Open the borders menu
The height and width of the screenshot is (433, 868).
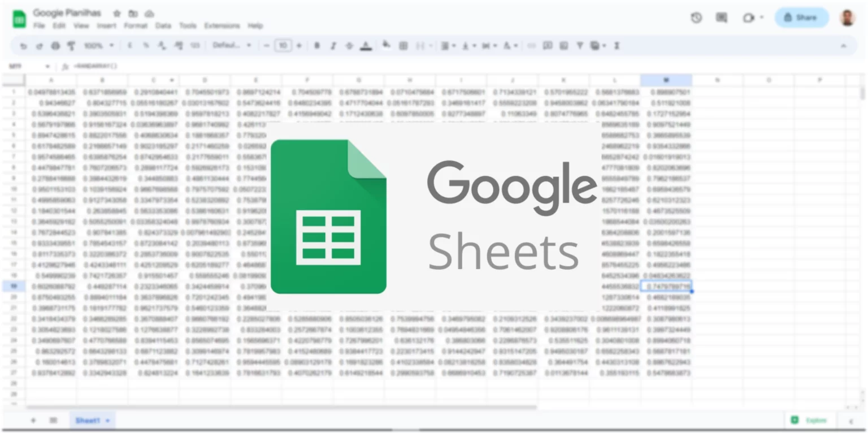[x=403, y=46]
